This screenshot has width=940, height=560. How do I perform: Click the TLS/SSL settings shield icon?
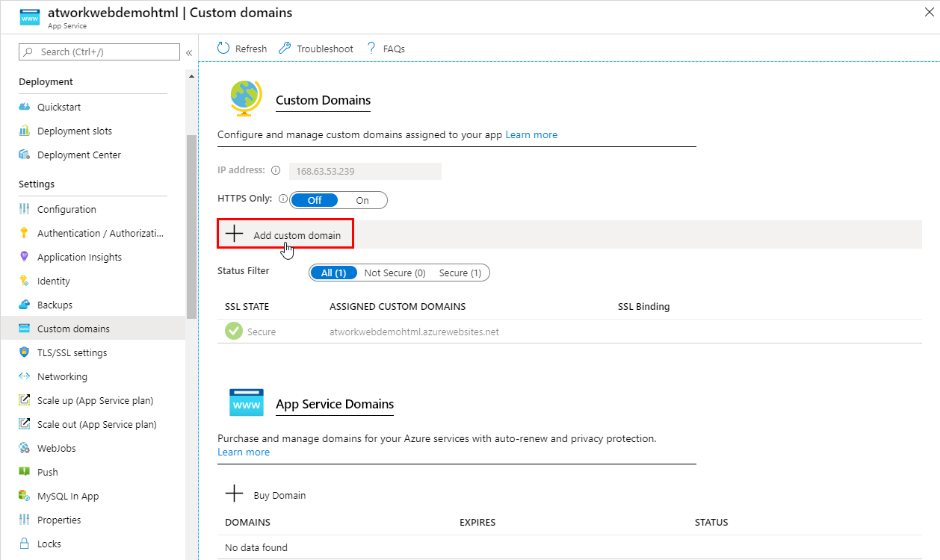click(24, 352)
